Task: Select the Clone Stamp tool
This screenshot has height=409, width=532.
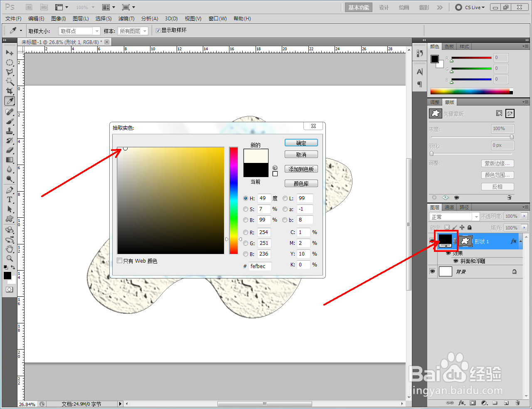Action: click(x=10, y=131)
